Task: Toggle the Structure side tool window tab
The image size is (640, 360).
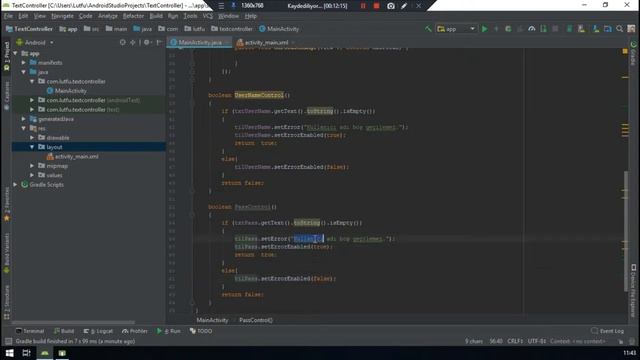Action: point(7,302)
